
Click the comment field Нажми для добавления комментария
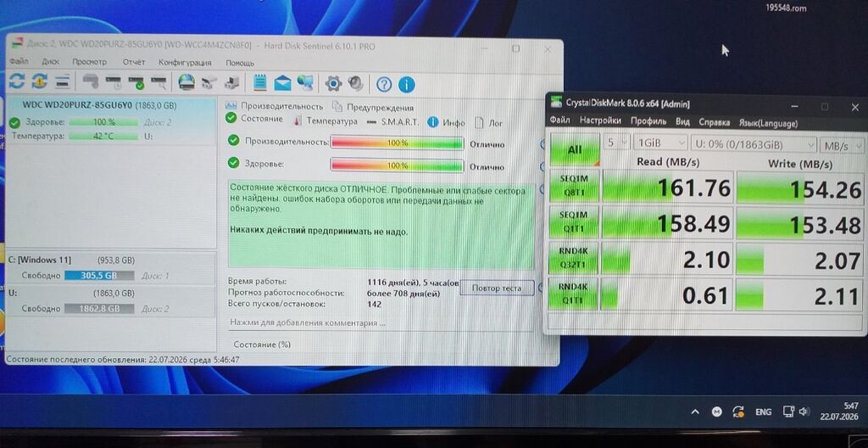(381, 322)
